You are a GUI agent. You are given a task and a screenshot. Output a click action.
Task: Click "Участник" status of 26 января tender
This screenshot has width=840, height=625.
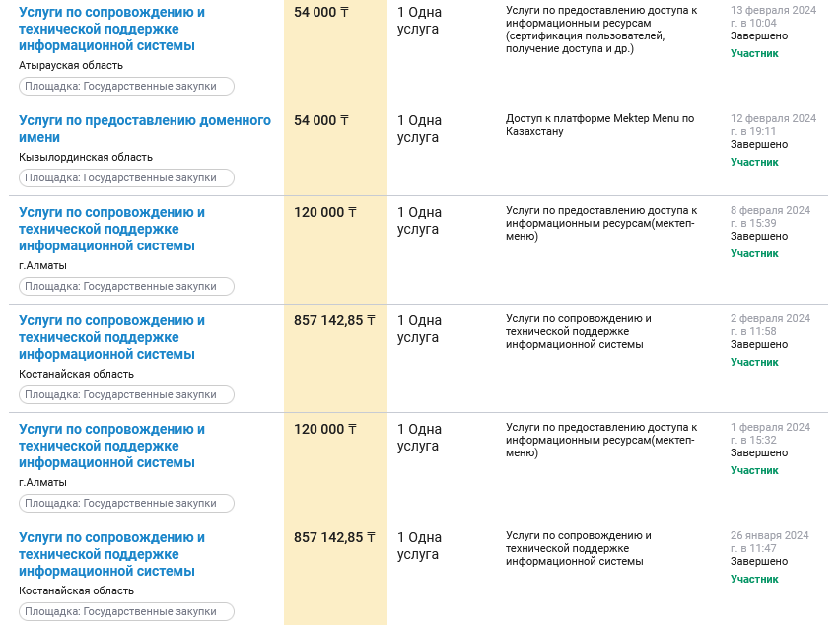pyautogui.click(x=754, y=579)
